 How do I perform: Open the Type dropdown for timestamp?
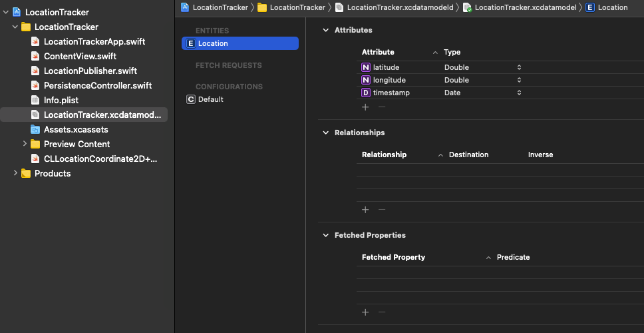[x=519, y=93]
